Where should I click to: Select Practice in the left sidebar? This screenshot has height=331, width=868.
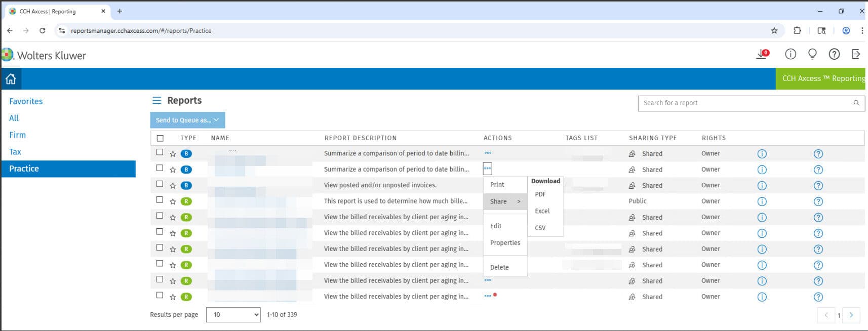click(68, 169)
